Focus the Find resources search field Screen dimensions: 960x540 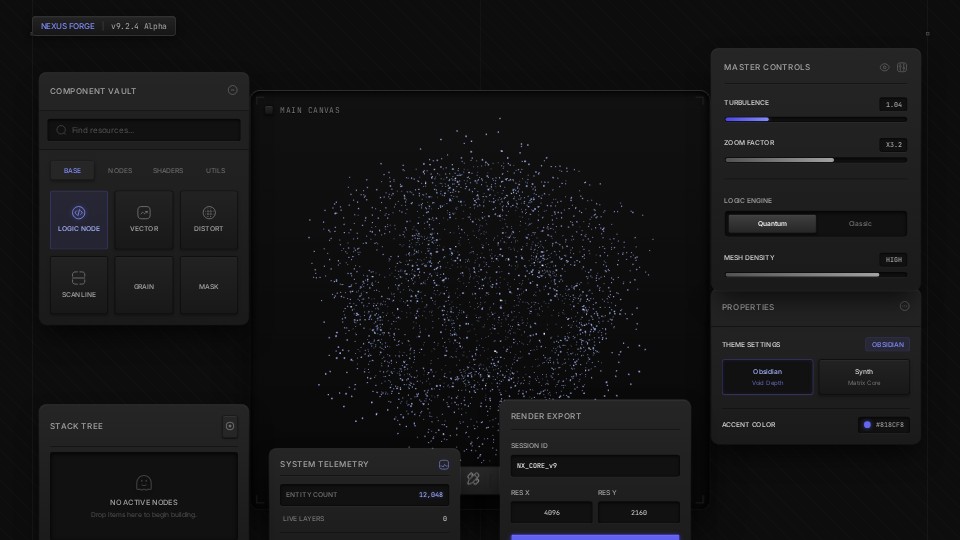point(144,130)
